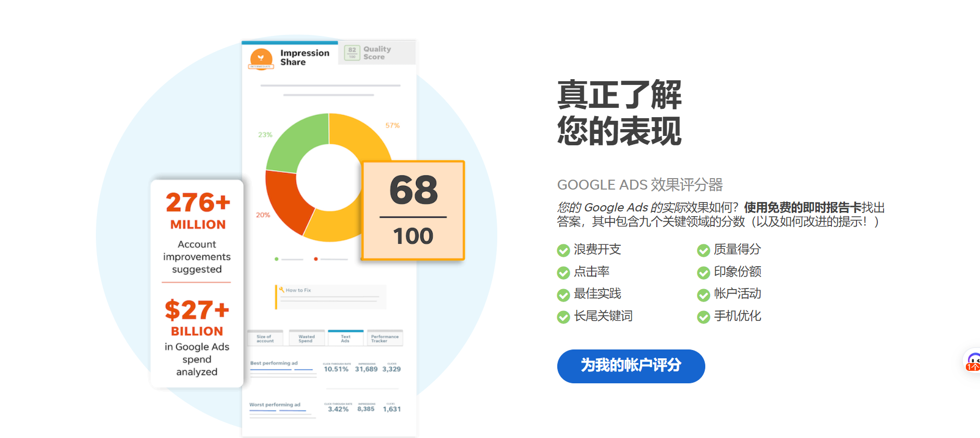Click the GOOGLE ADS 效果评分器 subheading

(640, 185)
